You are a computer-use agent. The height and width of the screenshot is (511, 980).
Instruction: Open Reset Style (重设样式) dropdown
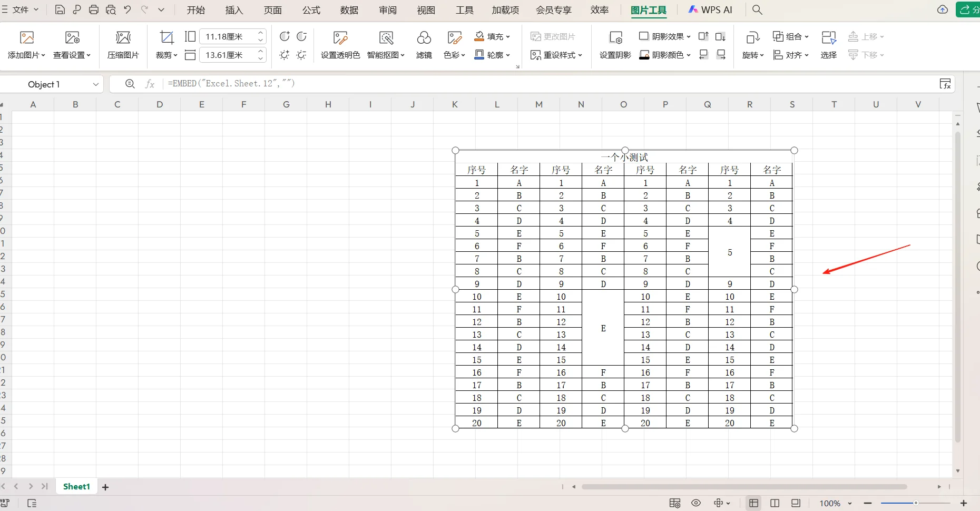click(x=556, y=55)
